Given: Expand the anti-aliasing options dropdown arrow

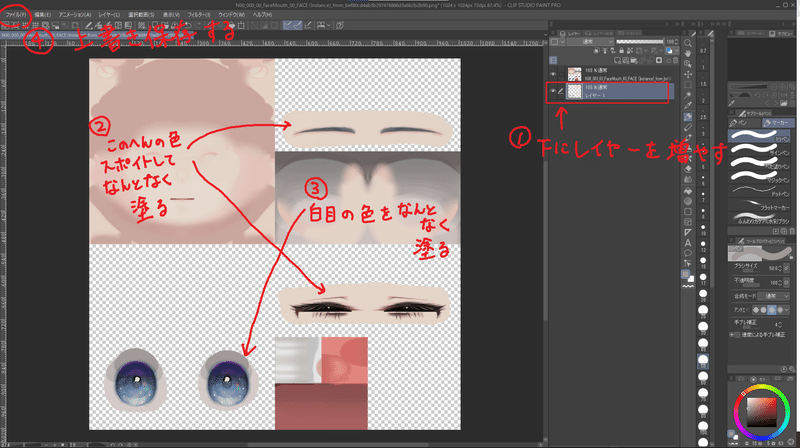Looking at the screenshot, I should click(787, 310).
